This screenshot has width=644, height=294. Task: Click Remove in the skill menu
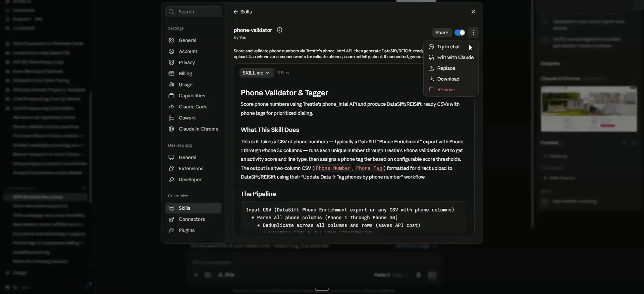point(451,90)
